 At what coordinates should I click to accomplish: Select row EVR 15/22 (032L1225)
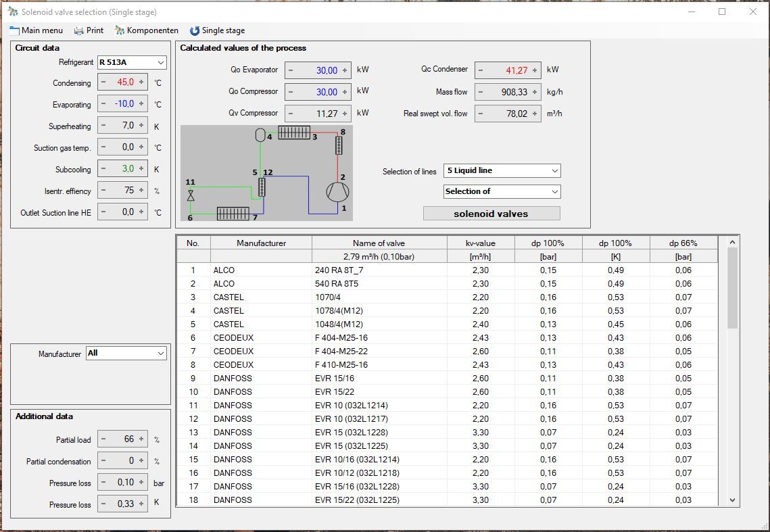click(x=447, y=500)
